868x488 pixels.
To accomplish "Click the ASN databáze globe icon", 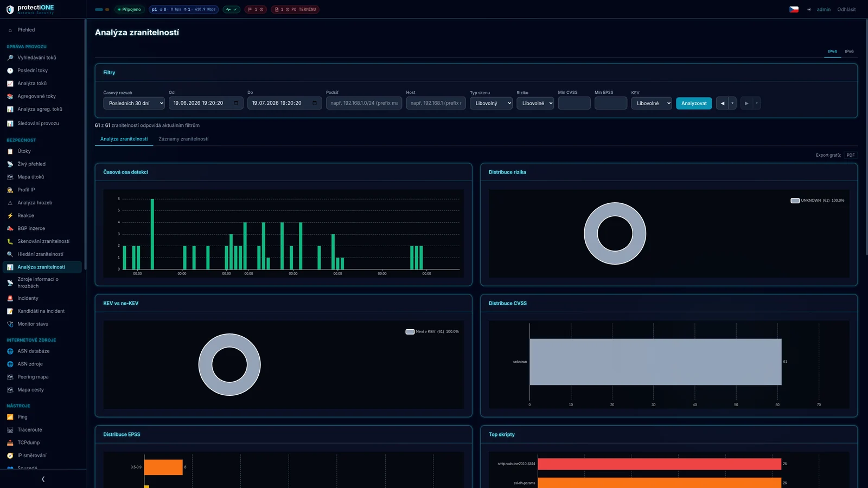I will (x=10, y=351).
